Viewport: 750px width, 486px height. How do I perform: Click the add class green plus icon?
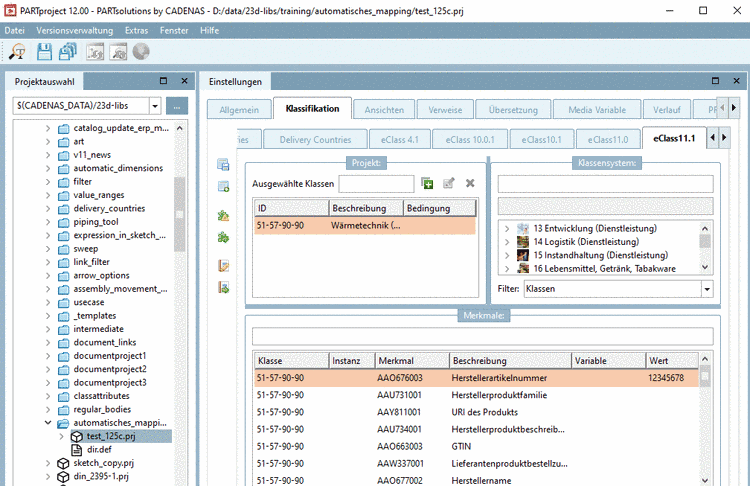(x=427, y=183)
